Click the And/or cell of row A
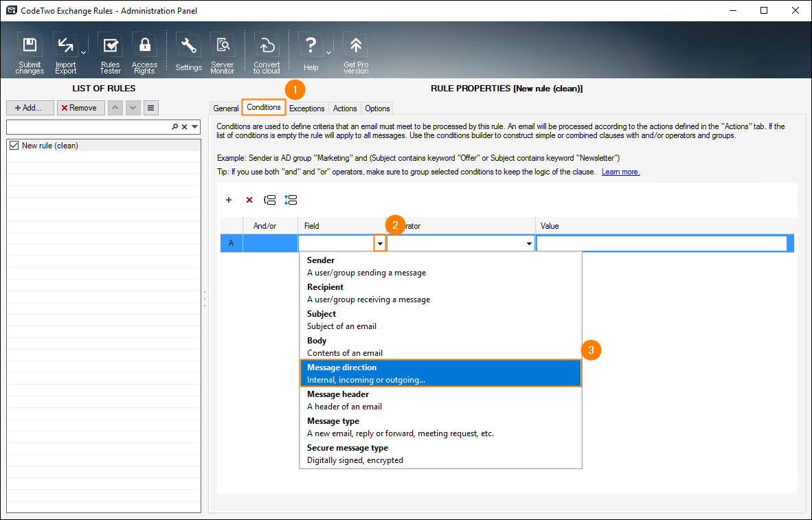 [x=270, y=243]
